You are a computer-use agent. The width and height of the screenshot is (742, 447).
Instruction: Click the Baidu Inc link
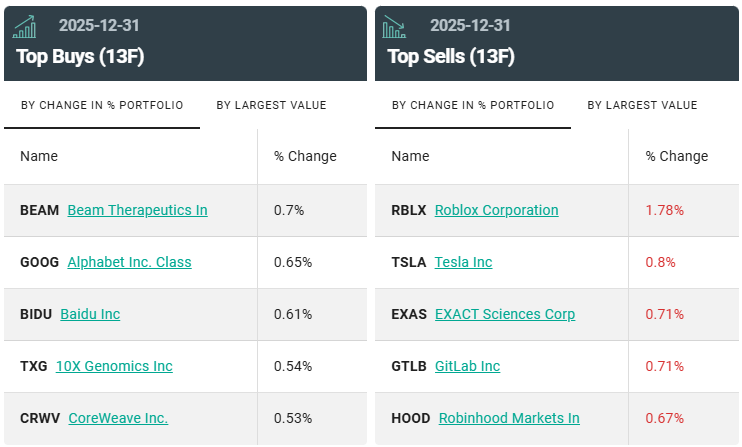coord(90,314)
